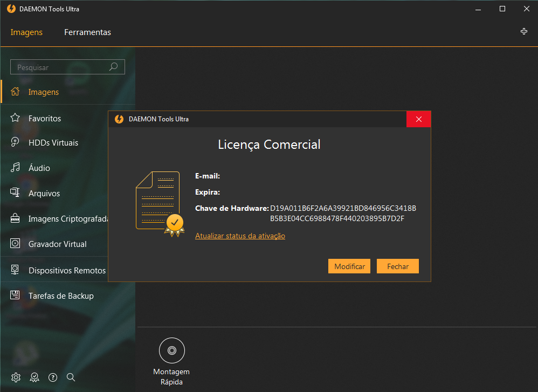Open help question mark icon
This screenshot has height=392, width=538.
click(x=52, y=377)
